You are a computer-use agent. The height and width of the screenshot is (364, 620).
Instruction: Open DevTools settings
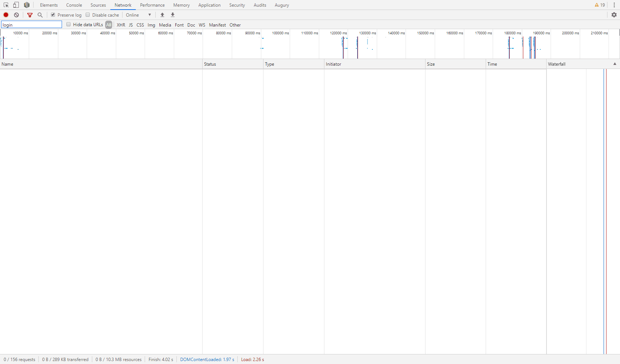coord(614,15)
